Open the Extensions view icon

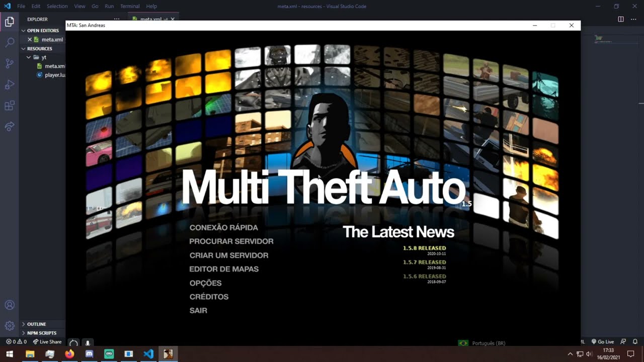(10, 106)
